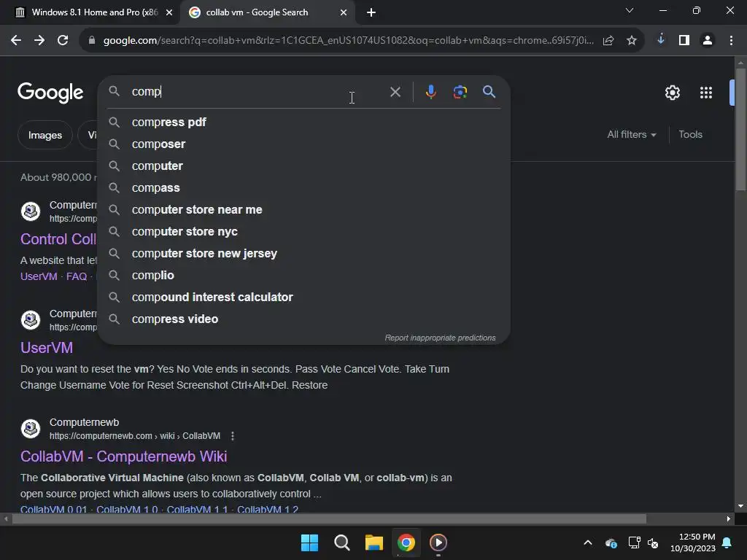Show hidden system tray icons

pos(588,542)
